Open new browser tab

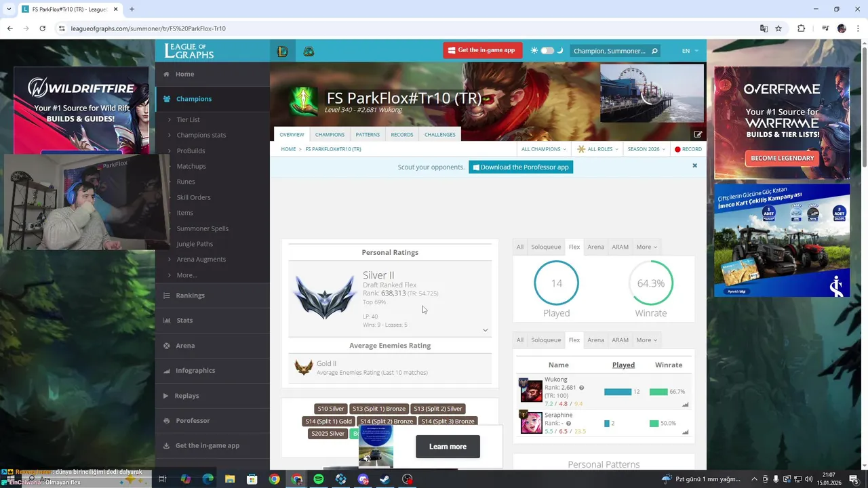pyautogui.click(x=132, y=9)
